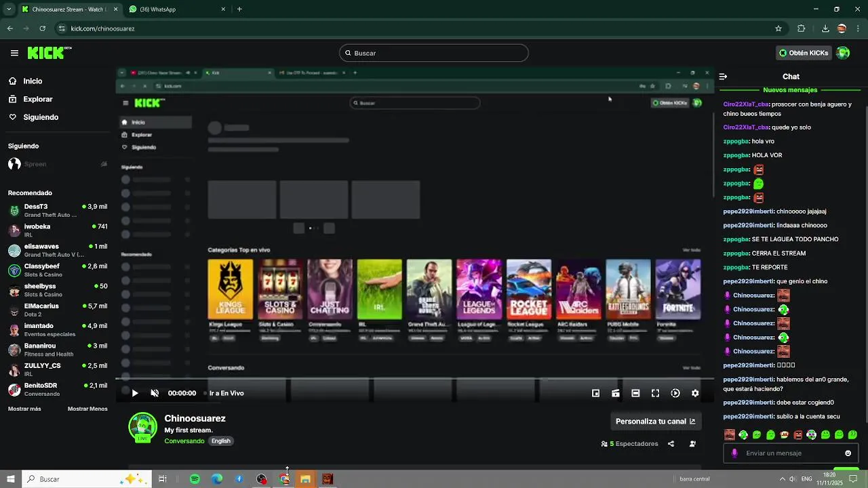Switch to the WhatsApp tab

point(176,9)
